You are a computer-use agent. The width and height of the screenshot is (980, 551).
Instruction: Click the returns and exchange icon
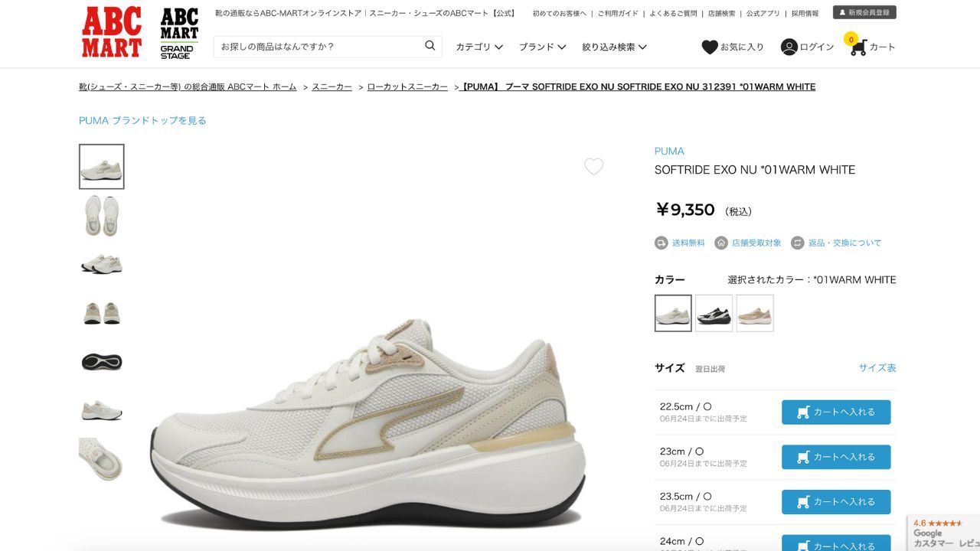click(x=798, y=243)
